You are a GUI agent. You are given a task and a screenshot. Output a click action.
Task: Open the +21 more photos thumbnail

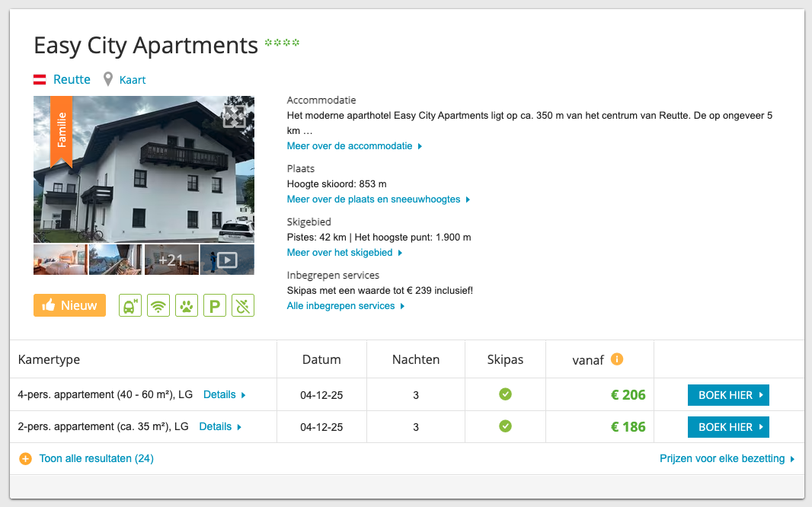pyautogui.click(x=171, y=260)
